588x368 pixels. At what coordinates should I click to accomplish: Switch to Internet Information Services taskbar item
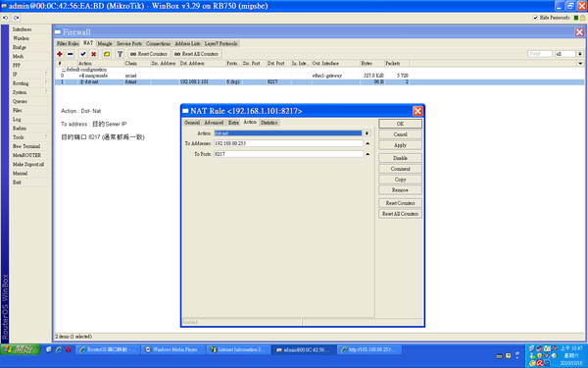tap(238, 349)
